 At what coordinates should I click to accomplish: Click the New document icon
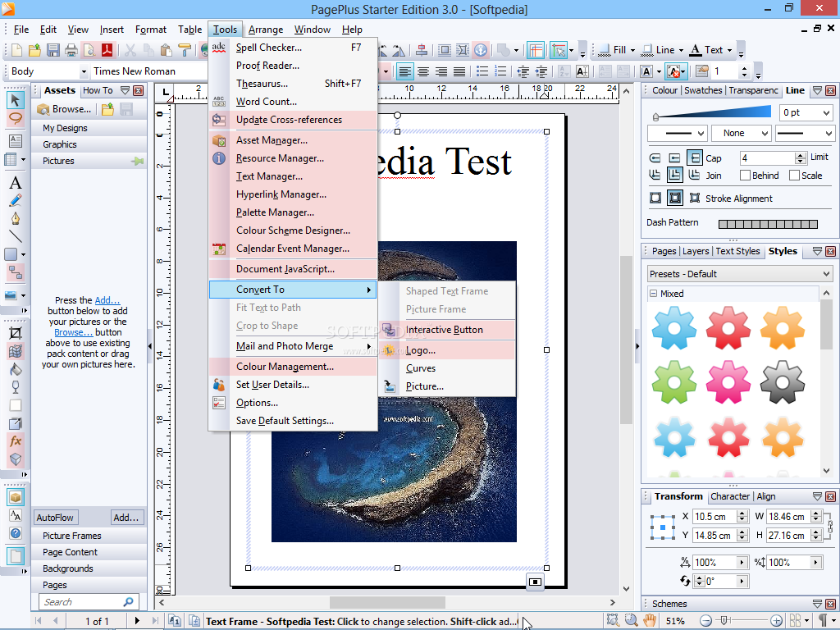16,50
